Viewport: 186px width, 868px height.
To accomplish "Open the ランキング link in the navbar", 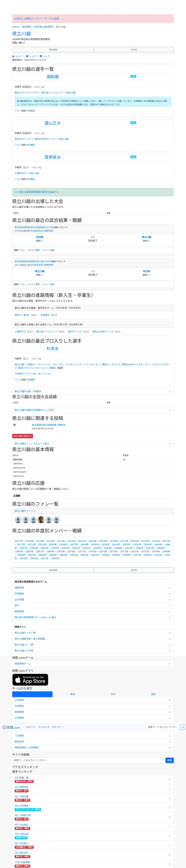I will click(x=44, y=727).
